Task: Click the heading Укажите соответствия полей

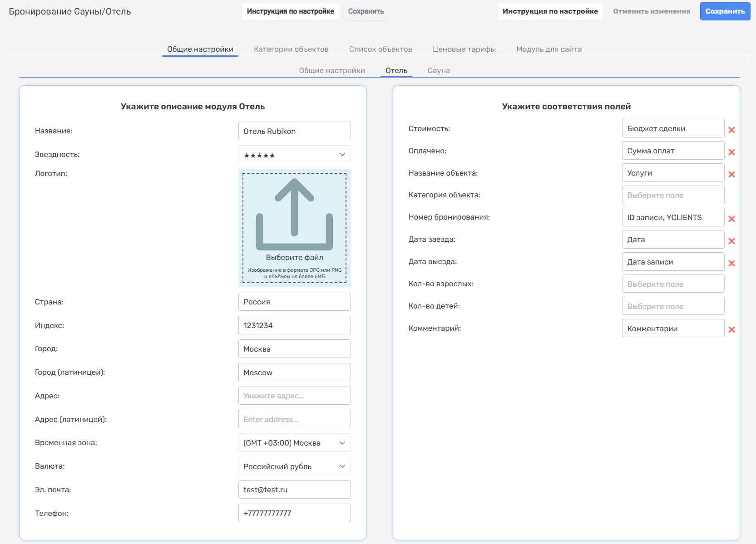Action: pyautogui.click(x=566, y=107)
